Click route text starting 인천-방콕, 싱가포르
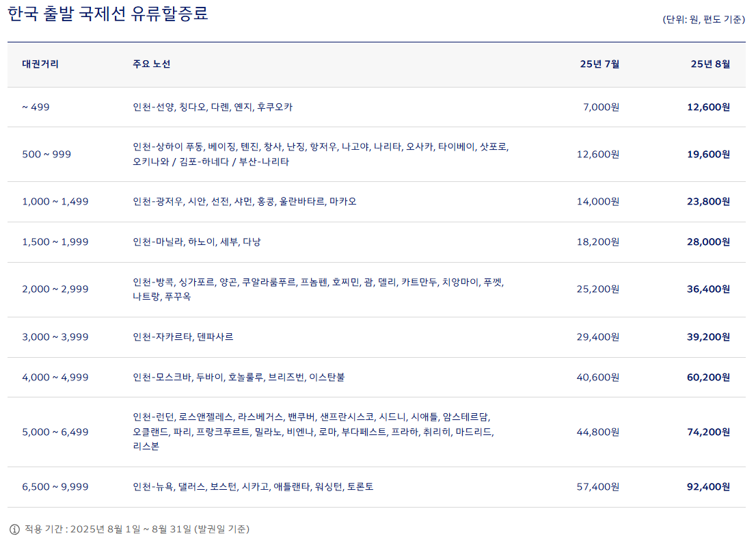The height and width of the screenshot is (550, 756). click(319, 289)
